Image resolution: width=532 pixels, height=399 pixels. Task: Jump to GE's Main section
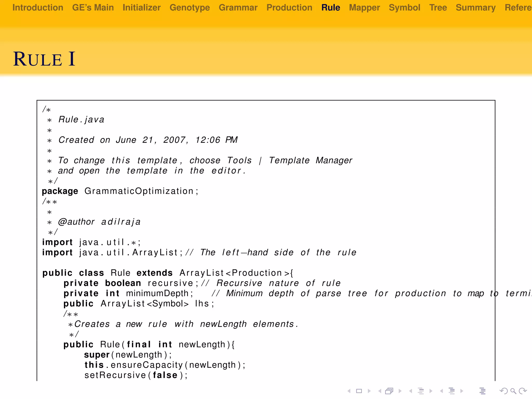click(x=93, y=8)
